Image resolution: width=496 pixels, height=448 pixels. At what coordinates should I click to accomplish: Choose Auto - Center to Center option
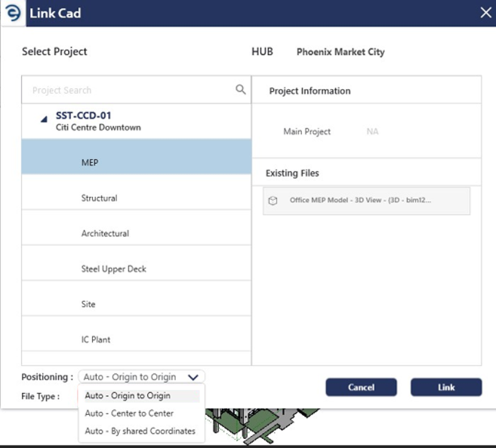pyautogui.click(x=129, y=413)
